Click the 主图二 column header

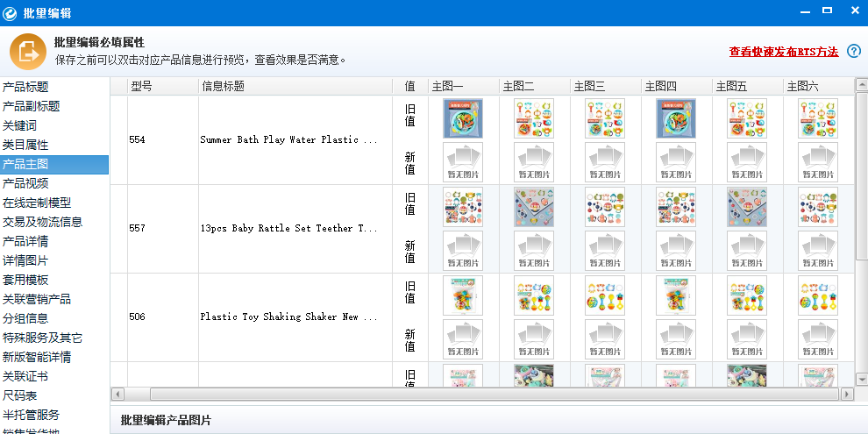click(x=534, y=86)
